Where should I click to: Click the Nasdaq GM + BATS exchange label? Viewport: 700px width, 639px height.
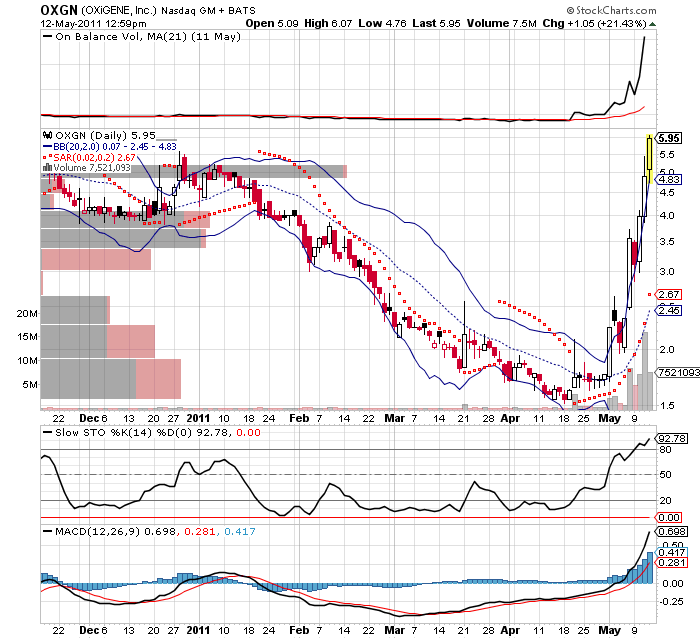[208, 10]
